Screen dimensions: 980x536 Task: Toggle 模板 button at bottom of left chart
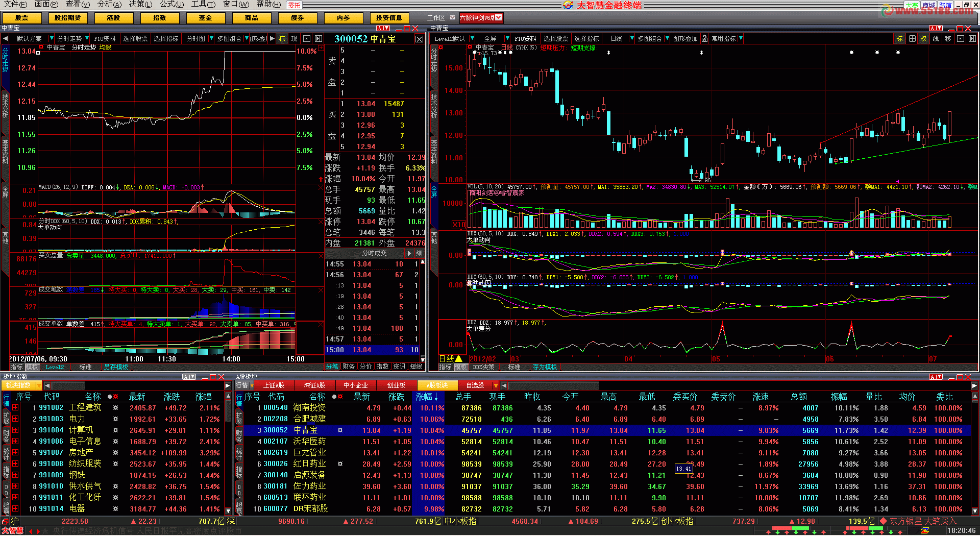click(32, 367)
